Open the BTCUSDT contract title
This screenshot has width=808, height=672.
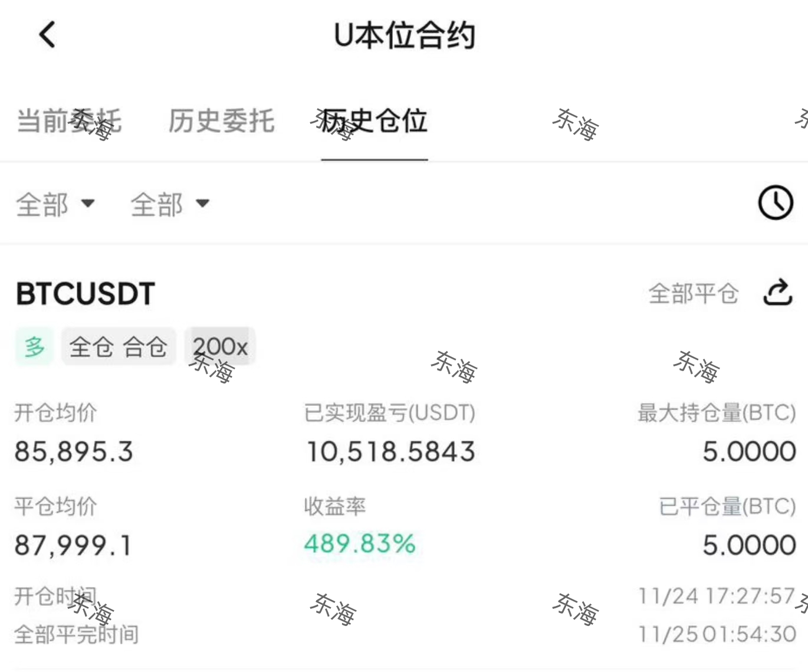[86, 293]
